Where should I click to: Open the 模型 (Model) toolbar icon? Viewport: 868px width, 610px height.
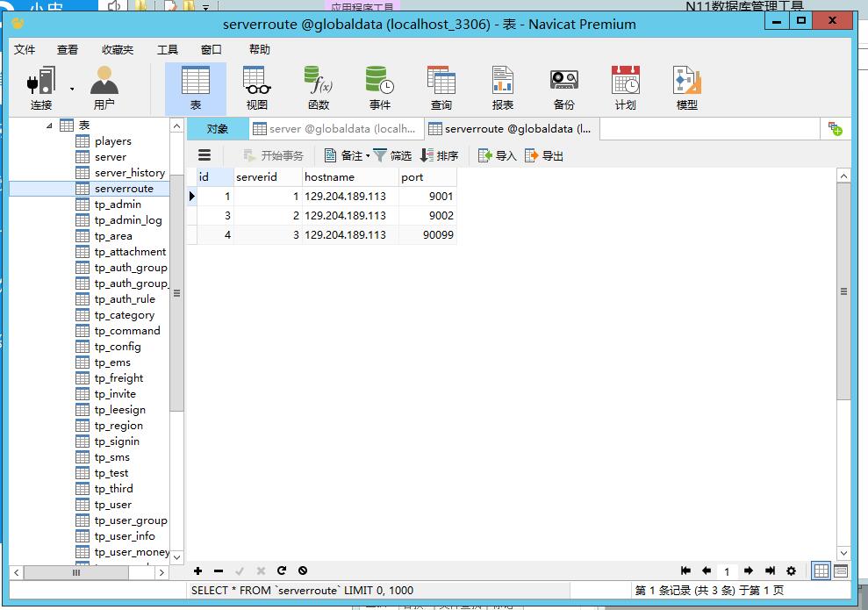pyautogui.click(x=686, y=88)
